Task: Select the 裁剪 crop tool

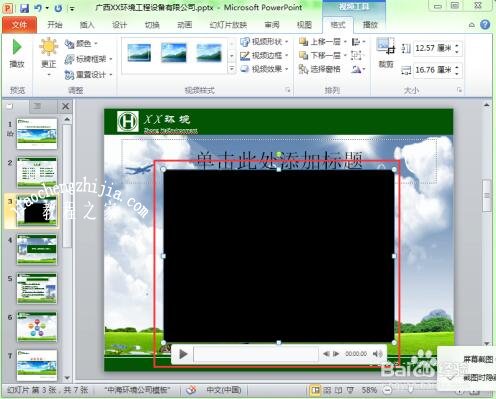Action: click(386, 52)
